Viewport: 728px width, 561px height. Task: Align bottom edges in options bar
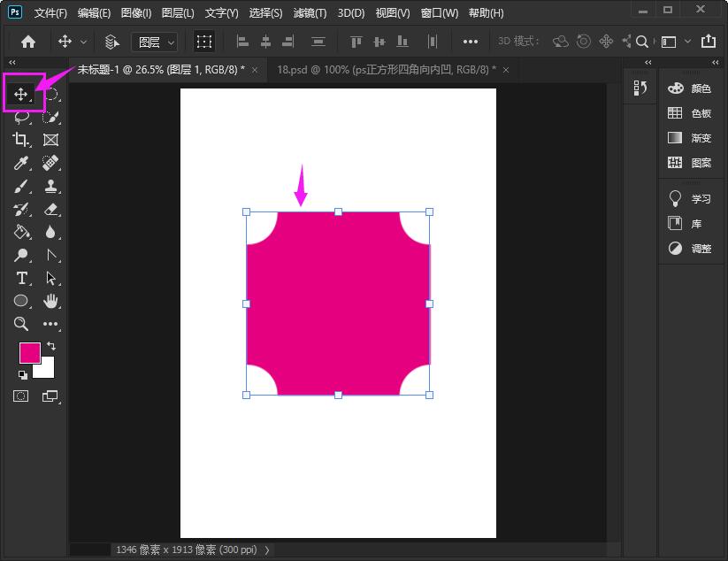tap(402, 42)
